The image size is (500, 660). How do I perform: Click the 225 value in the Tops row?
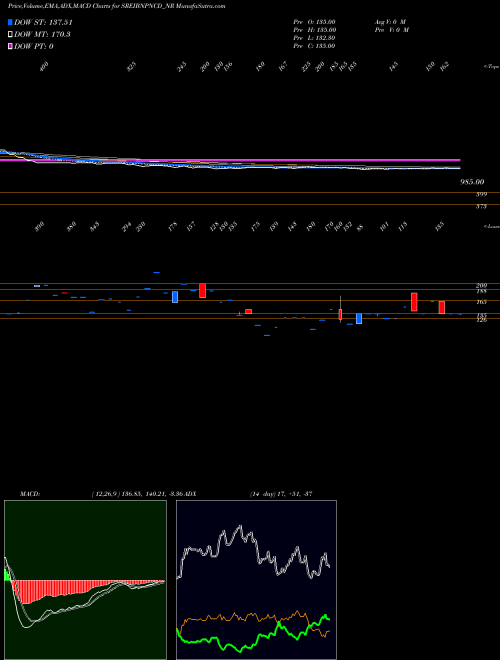click(306, 66)
